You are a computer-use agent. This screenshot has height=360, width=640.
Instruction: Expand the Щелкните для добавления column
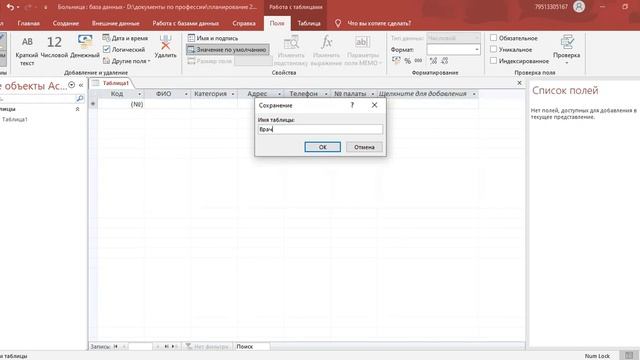pos(474,94)
